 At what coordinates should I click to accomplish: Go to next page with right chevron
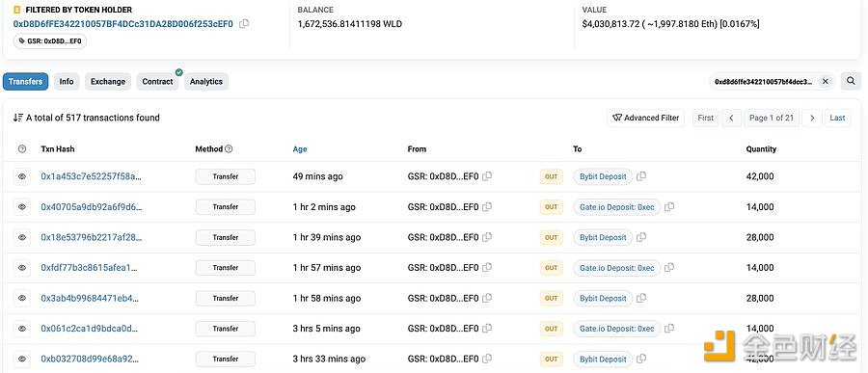(812, 118)
